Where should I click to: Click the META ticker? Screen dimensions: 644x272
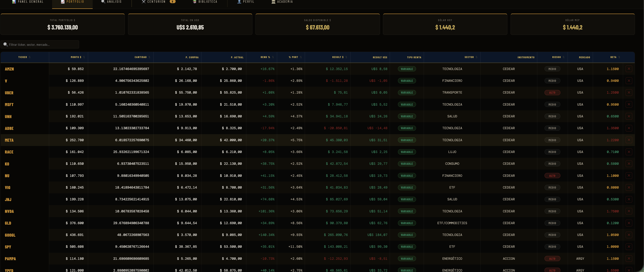coord(9,140)
